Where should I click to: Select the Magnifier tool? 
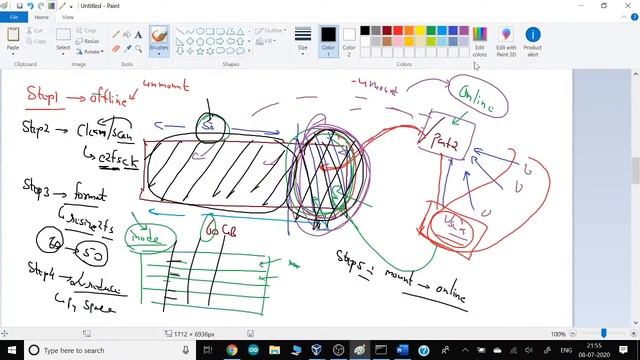(138, 49)
